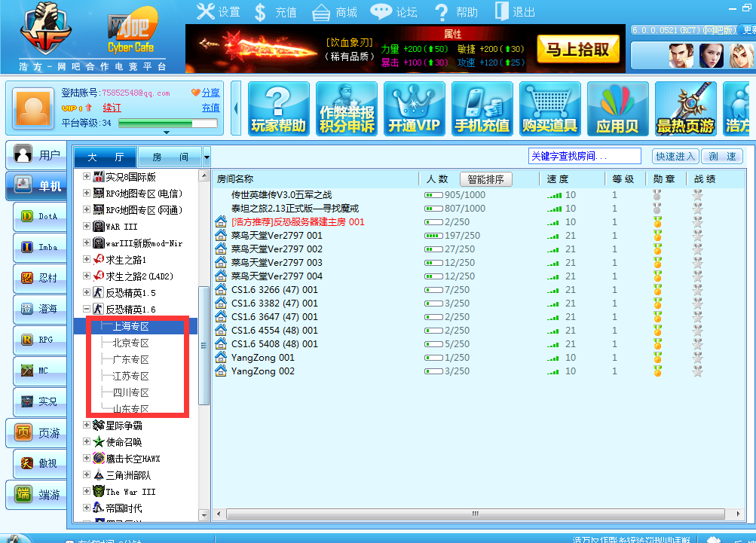Open the dropdown arrow beside 房间 tab
Image resolution: width=756 pixels, height=543 pixels.
207,157
